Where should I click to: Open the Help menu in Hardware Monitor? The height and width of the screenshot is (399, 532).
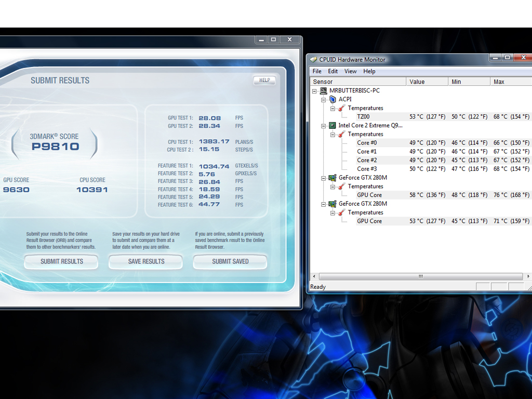pos(369,71)
